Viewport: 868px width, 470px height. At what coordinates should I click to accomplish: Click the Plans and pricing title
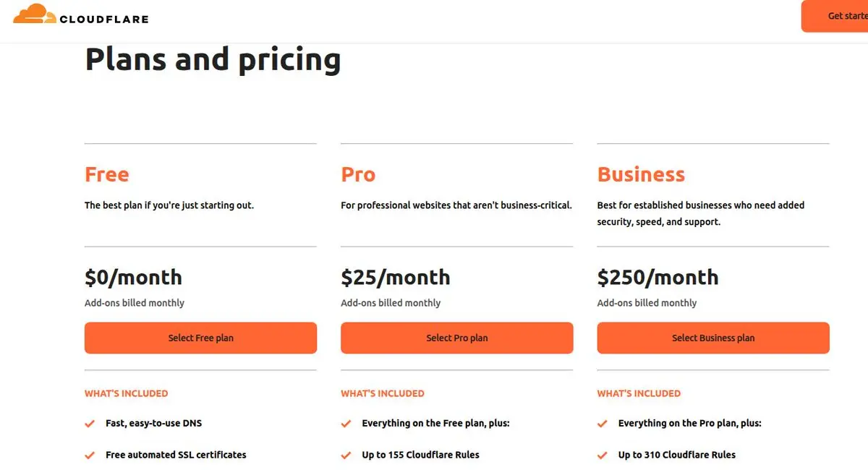[x=213, y=59]
